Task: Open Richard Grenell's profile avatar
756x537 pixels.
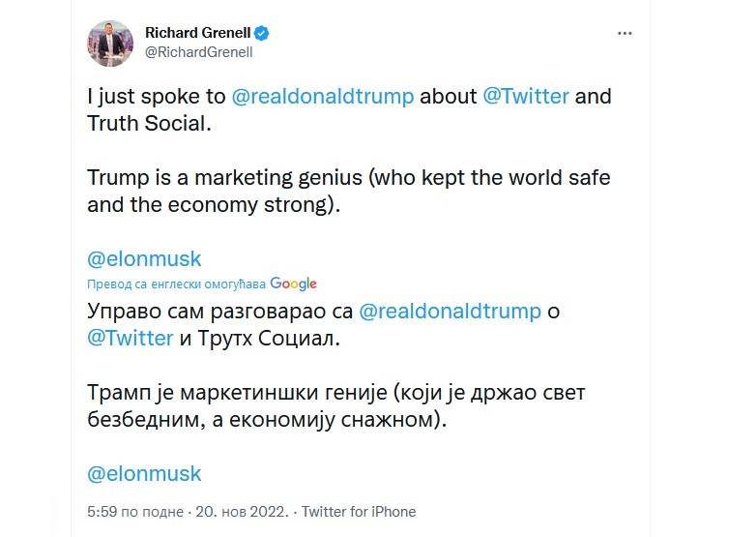Action: point(110,42)
